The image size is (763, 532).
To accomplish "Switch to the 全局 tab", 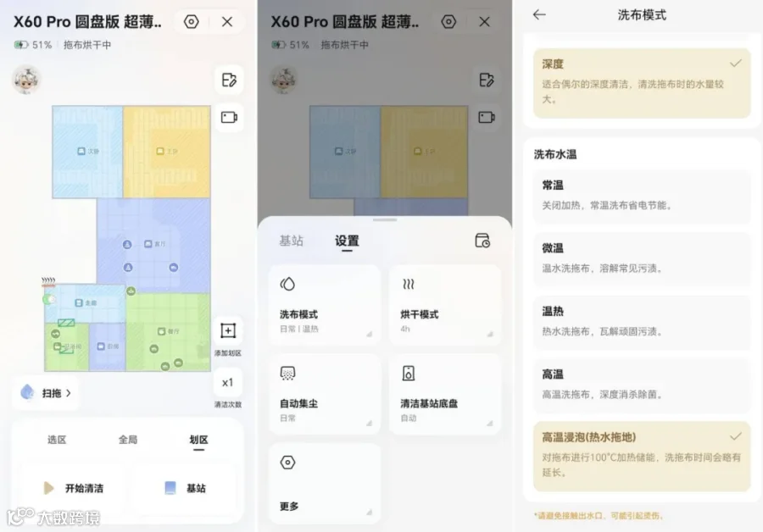I will point(127,440).
